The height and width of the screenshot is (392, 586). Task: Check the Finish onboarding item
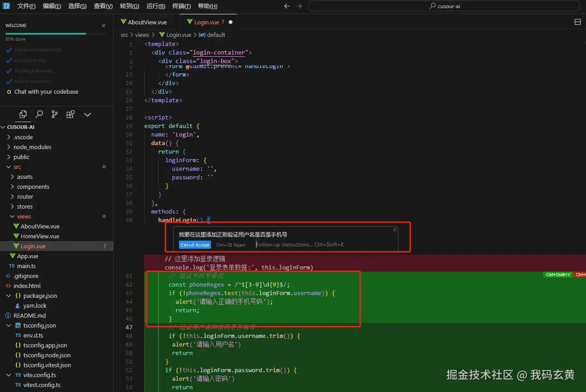[x=37, y=50]
